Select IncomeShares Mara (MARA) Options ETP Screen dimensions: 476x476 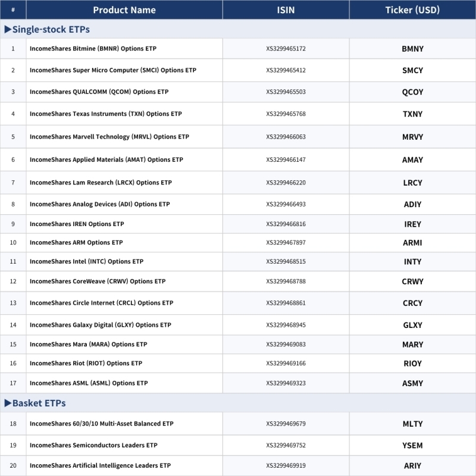coord(88,345)
